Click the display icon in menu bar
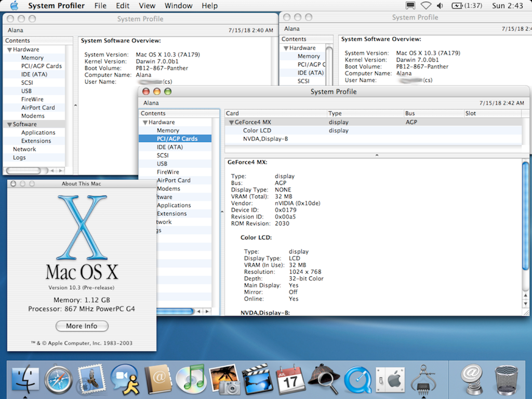Screen dimensions: 532x399 (x=410, y=5)
